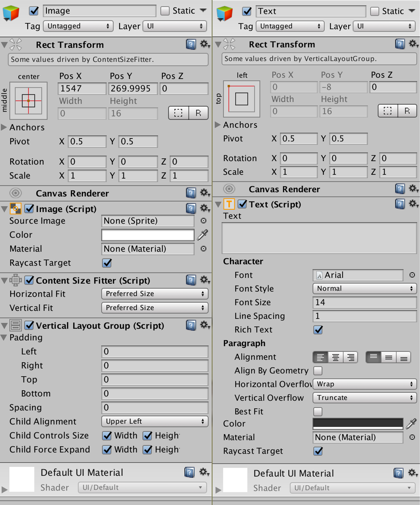Open the Horizontal Fit dropdown

tap(155, 294)
